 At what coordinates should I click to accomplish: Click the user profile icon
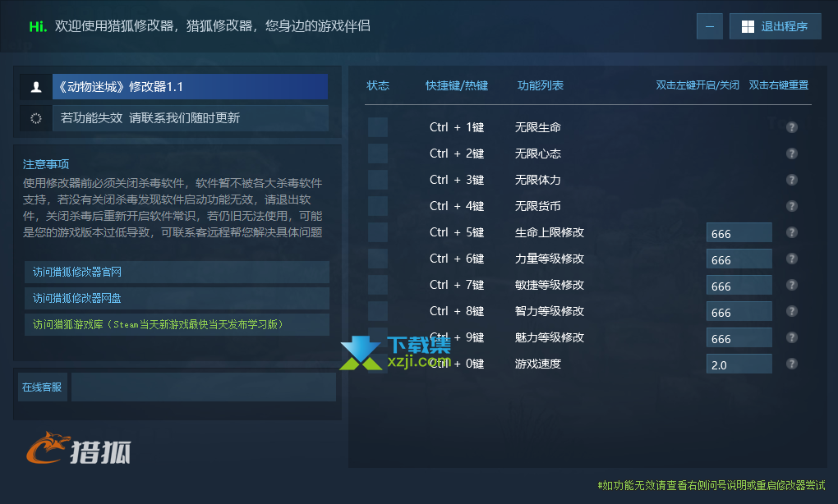click(x=36, y=86)
